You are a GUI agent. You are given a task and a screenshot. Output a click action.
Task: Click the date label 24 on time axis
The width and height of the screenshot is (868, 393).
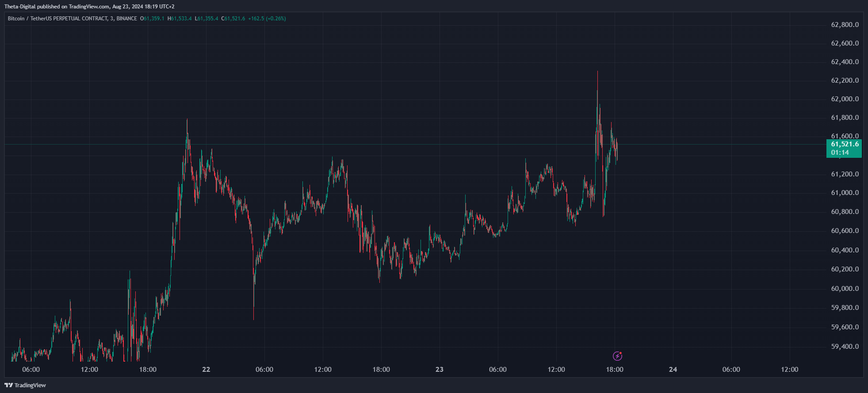point(673,370)
